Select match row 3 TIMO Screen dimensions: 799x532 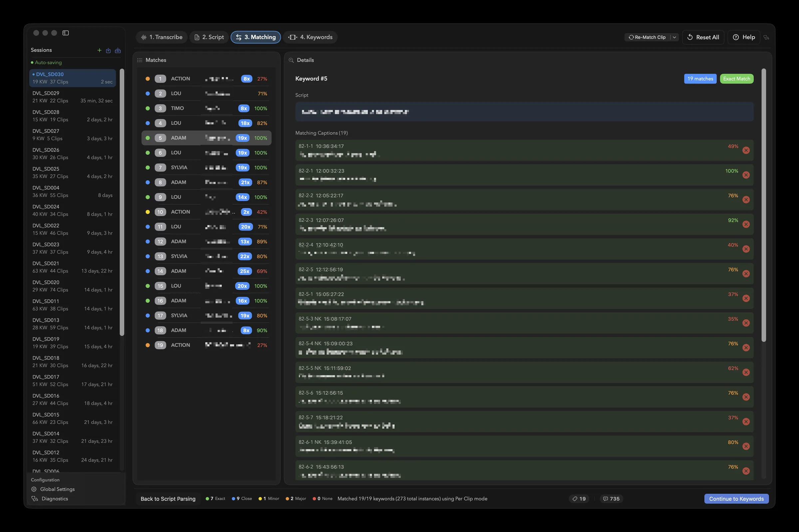coord(206,108)
